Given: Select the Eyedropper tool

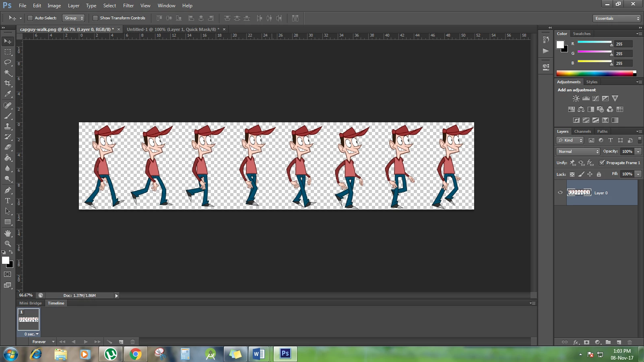Looking at the screenshot, I should pyautogui.click(x=8, y=94).
